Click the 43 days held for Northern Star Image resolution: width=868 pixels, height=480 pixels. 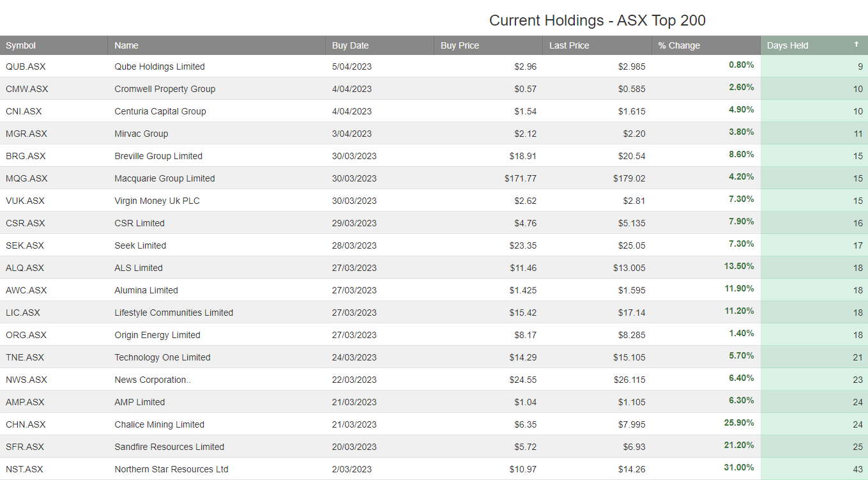(860, 469)
